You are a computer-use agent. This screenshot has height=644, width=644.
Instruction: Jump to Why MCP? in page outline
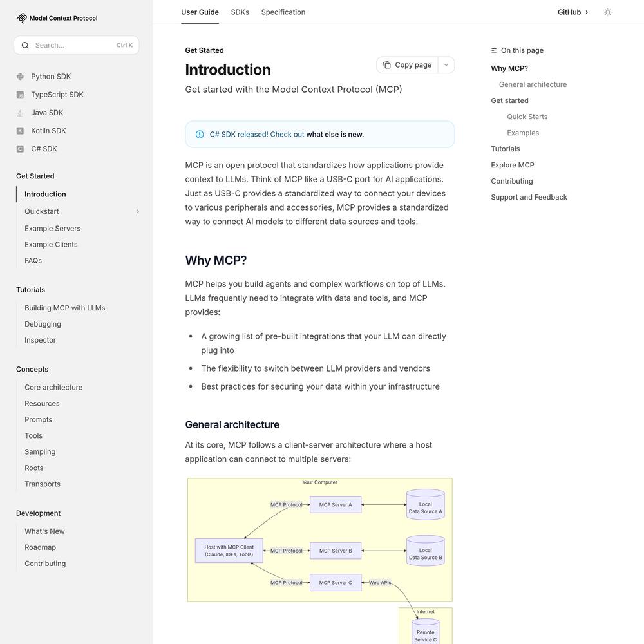(509, 68)
